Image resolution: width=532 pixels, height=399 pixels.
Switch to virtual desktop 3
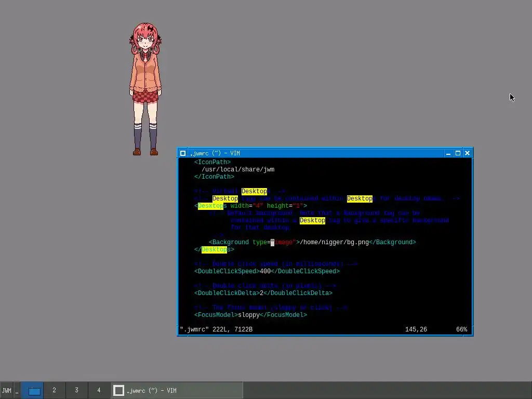pos(77,391)
